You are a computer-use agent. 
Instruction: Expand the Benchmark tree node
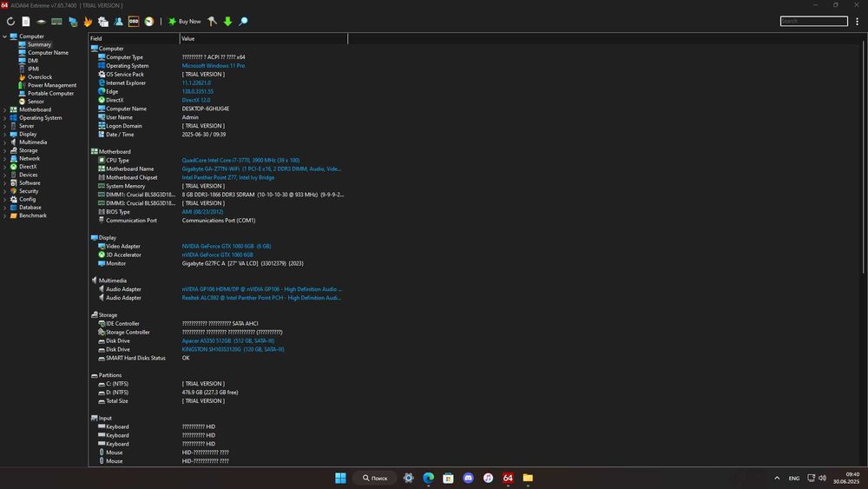[x=5, y=215]
